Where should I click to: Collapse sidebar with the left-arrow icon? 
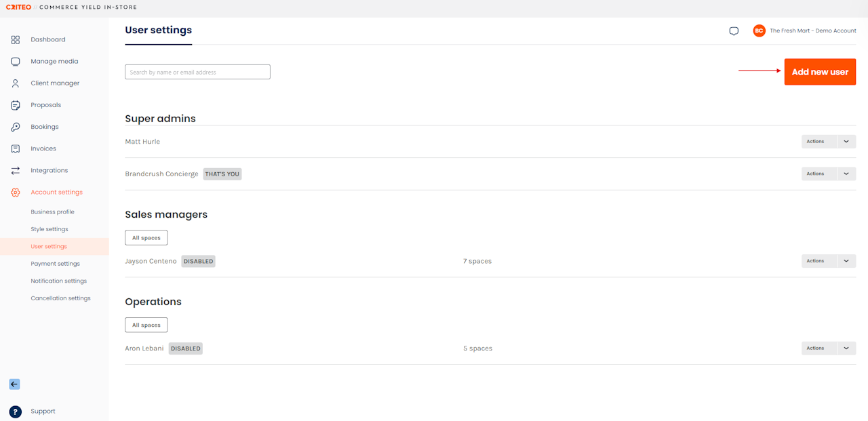(14, 384)
